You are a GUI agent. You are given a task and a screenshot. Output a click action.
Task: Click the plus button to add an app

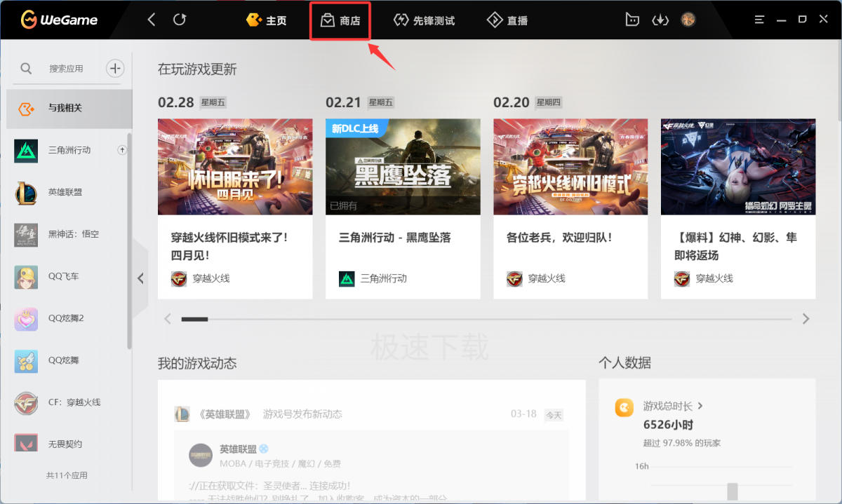[x=115, y=68]
